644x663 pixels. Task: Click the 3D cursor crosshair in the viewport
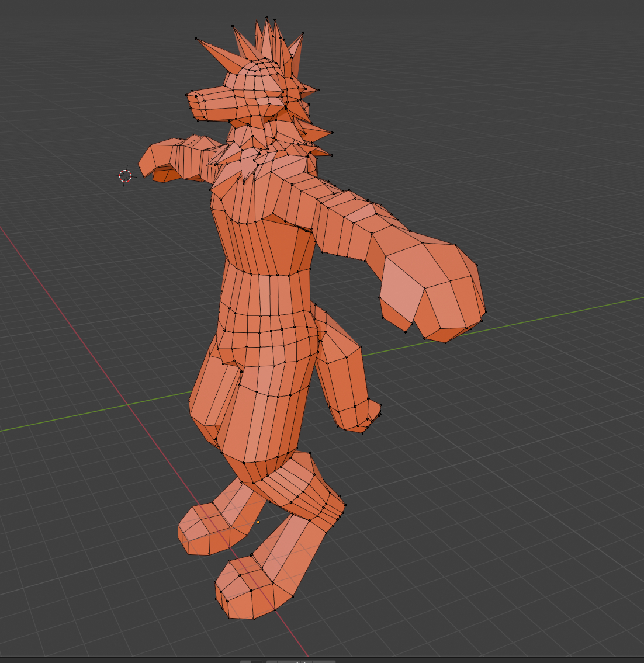[x=126, y=176]
